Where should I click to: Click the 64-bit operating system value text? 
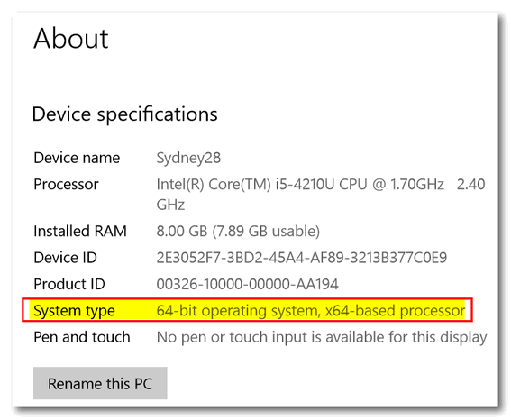click(x=237, y=311)
